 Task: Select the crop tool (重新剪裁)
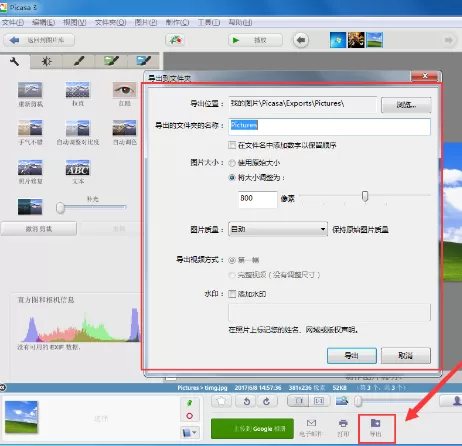30,94
